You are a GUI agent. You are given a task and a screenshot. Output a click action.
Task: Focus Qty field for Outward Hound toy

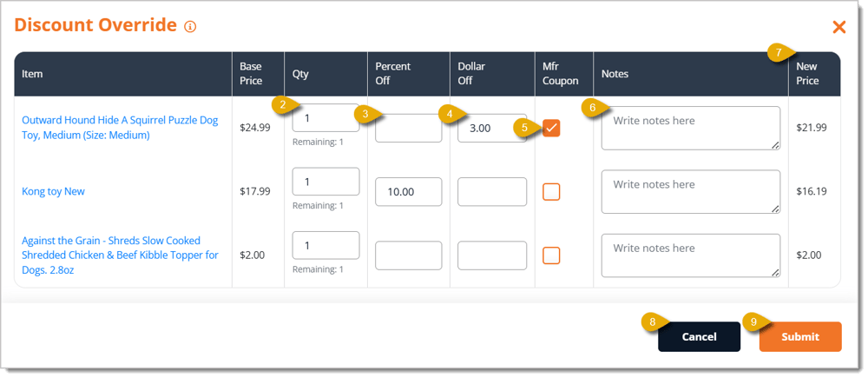coord(326,118)
